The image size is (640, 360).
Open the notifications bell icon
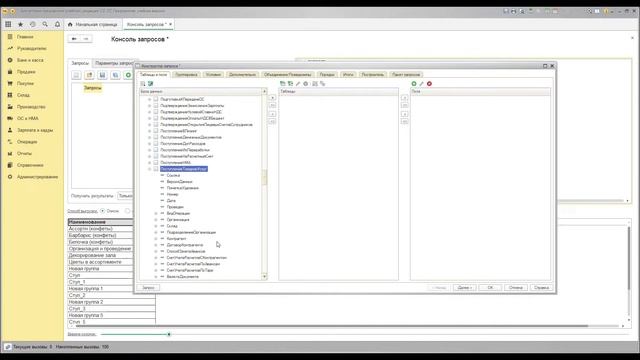click(x=57, y=24)
